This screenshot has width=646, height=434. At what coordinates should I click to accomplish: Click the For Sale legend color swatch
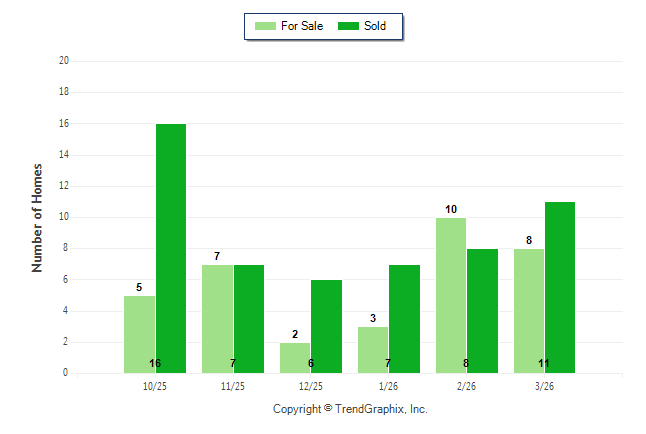[x=265, y=26]
